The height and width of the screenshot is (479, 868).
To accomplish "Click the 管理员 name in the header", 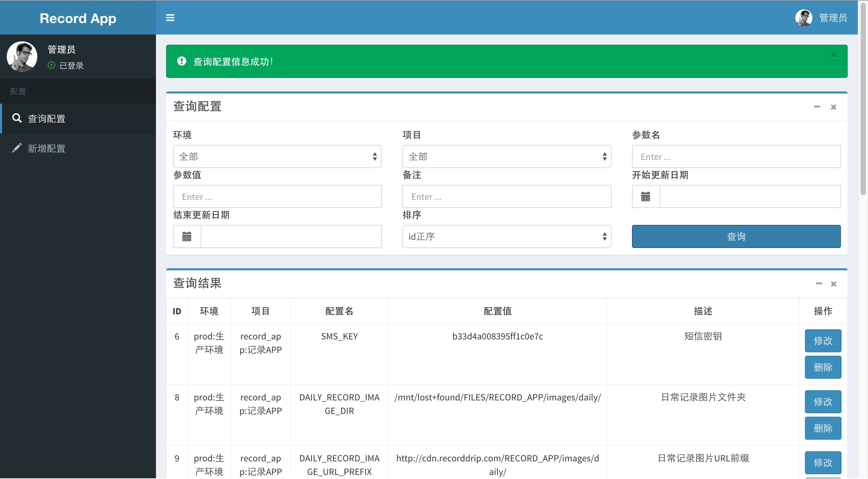I will click(833, 17).
